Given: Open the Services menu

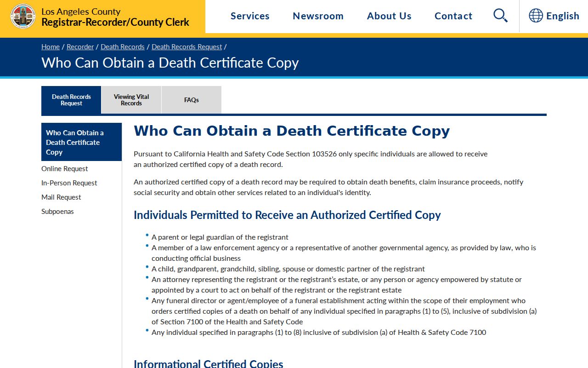Looking at the screenshot, I should click(250, 16).
